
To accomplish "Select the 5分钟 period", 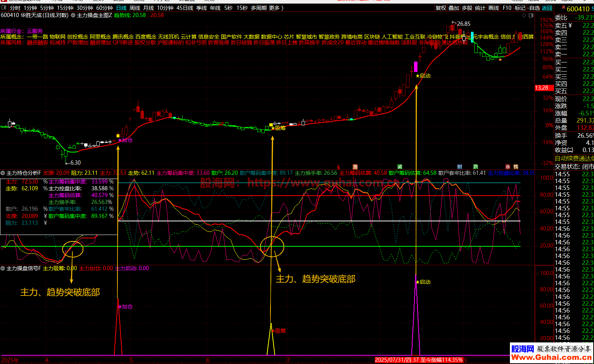I will [x=47, y=8].
